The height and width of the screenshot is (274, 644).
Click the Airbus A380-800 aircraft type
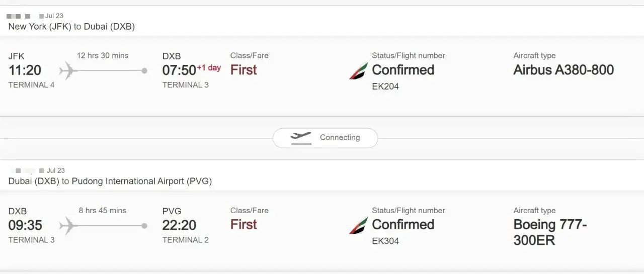[563, 70]
